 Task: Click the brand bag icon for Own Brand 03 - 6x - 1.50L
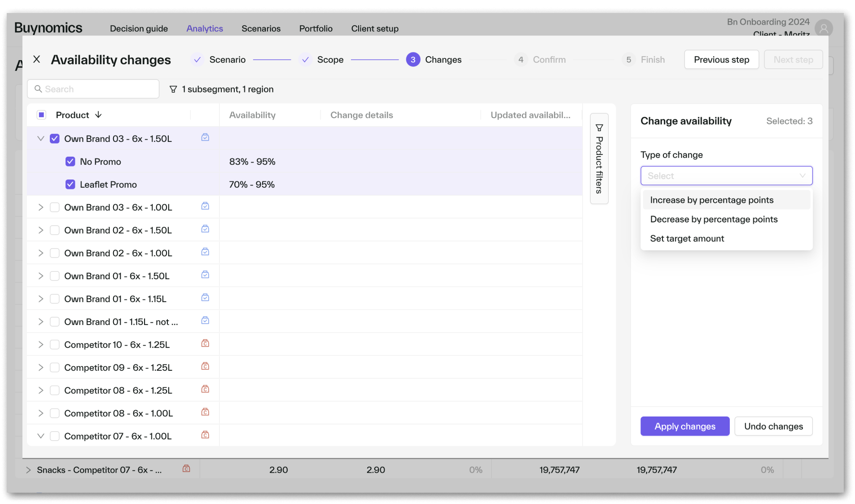pos(205,138)
